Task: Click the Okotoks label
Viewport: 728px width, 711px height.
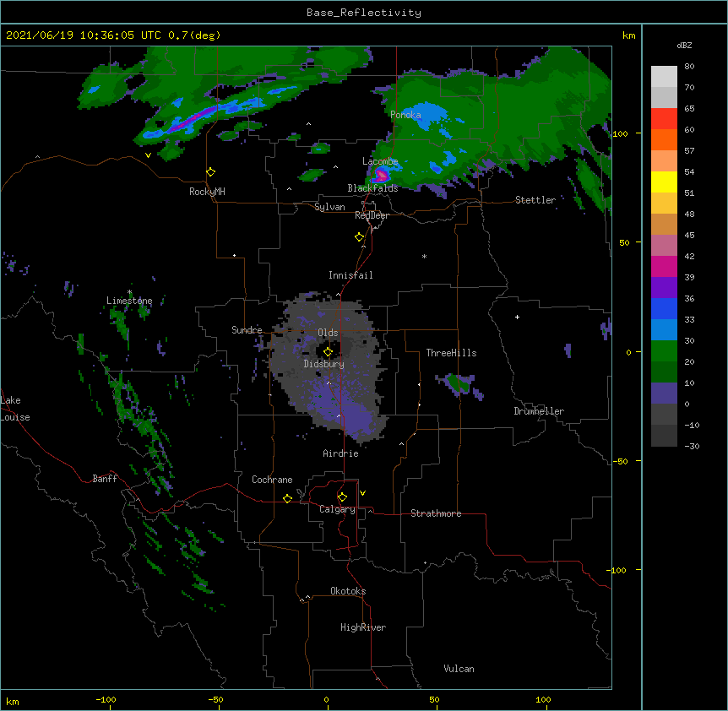Action: [348, 591]
